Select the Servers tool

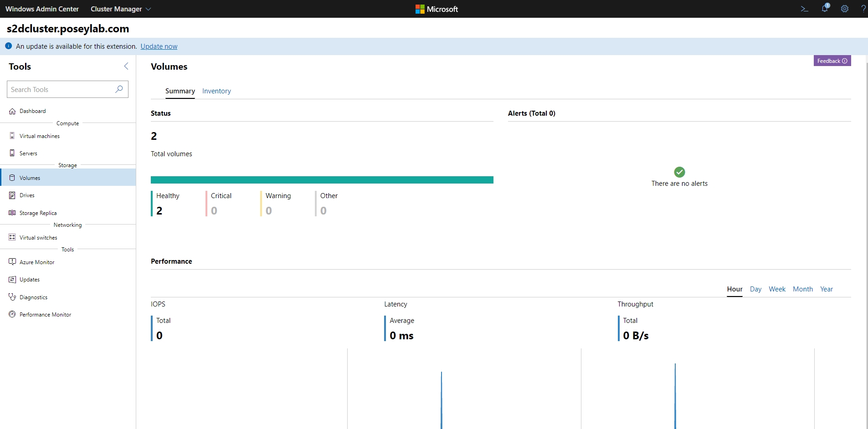[29, 153]
